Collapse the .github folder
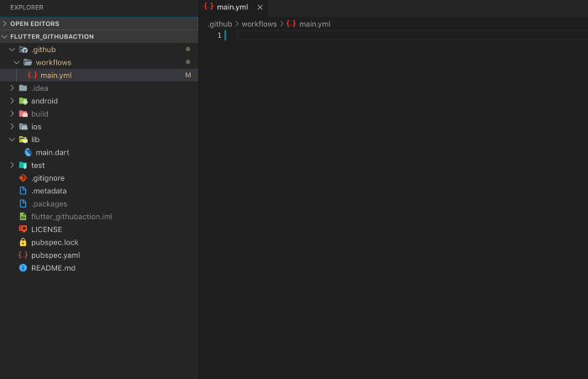Screen dimensions: 588x379 click(12, 50)
